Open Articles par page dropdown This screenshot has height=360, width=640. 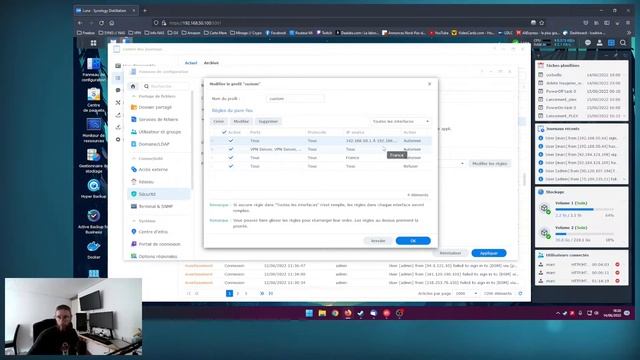click(466, 293)
